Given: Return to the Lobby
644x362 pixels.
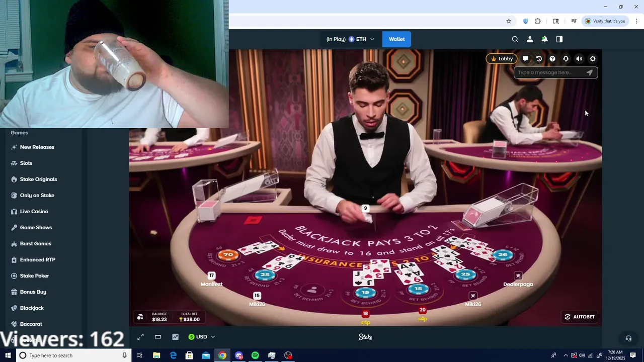Looking at the screenshot, I should click(x=502, y=59).
